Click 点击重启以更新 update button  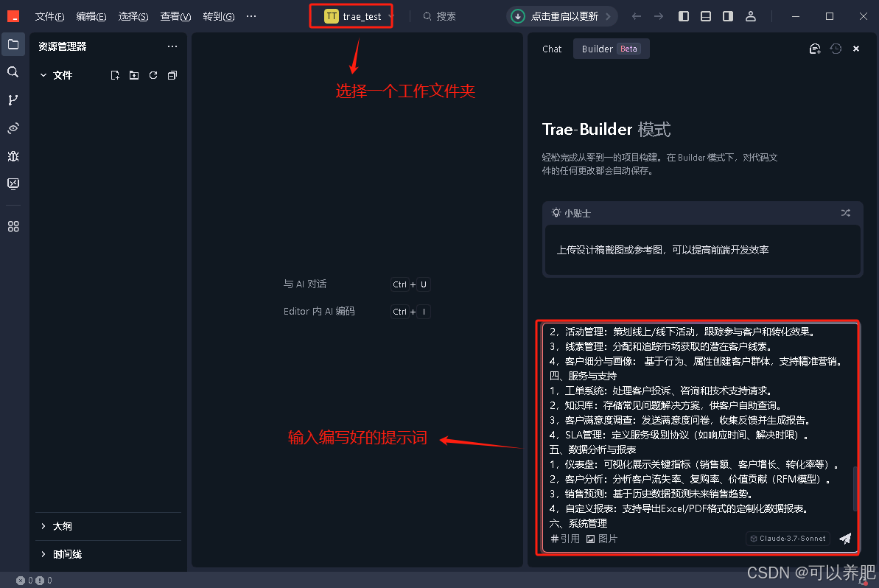point(561,16)
